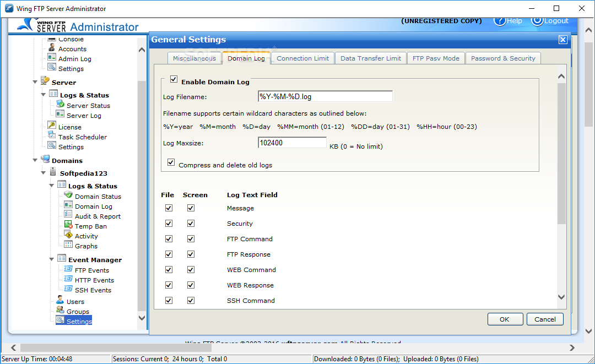Click the Logout power icon
The image size is (595, 364).
pyautogui.click(x=537, y=20)
